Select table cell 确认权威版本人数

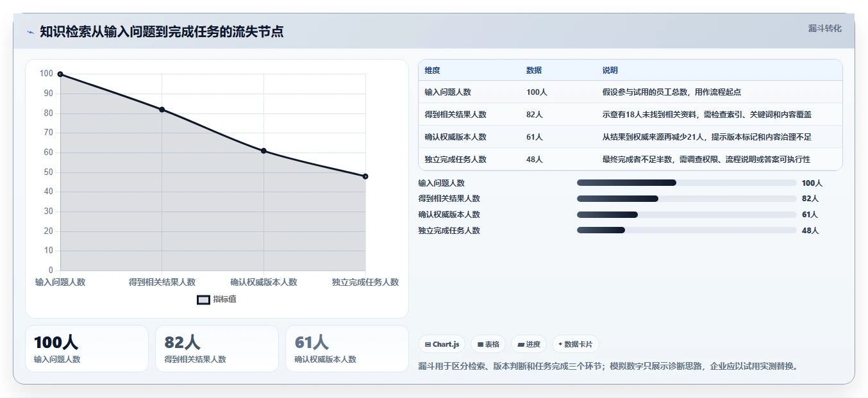click(455, 137)
